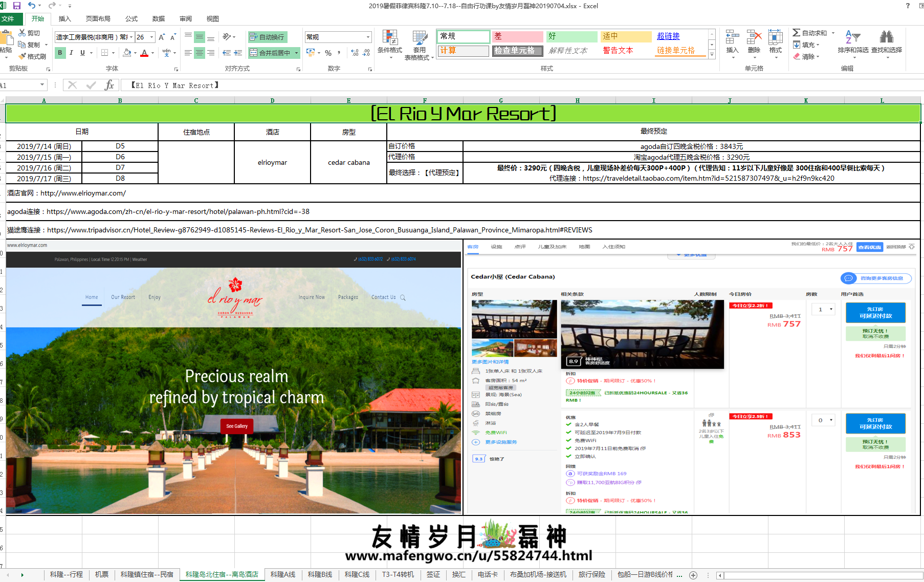Decrease indent in the alignment group
924x582 pixels.
click(227, 53)
